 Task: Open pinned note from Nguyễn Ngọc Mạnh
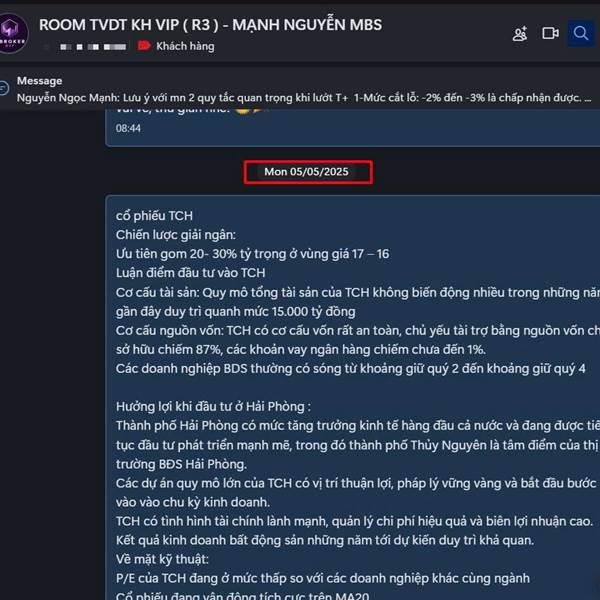304,98
